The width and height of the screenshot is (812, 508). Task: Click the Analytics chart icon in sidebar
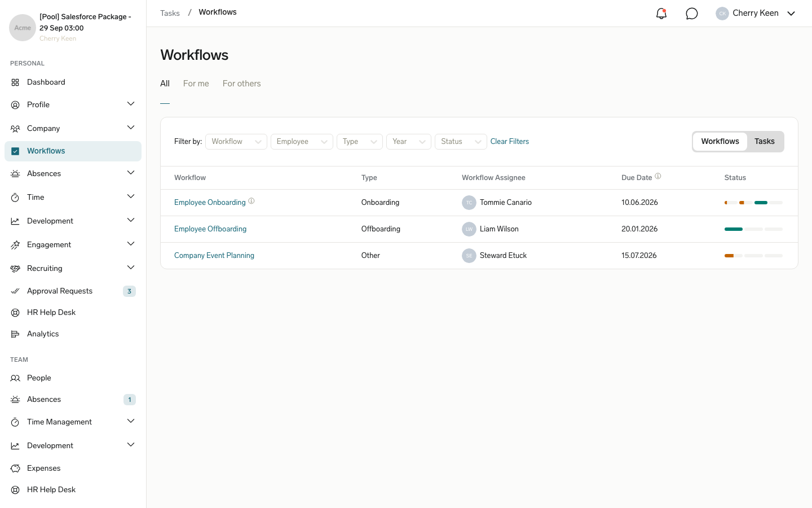click(15, 334)
